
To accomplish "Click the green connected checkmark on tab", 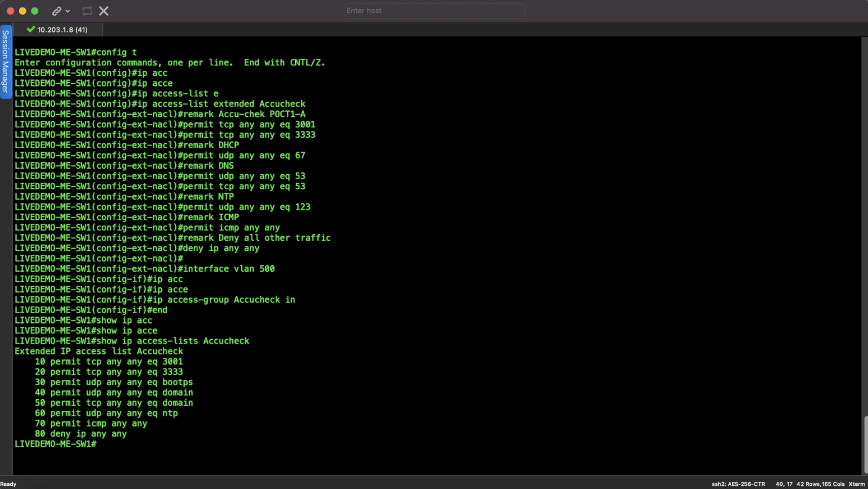I will 31,30.
